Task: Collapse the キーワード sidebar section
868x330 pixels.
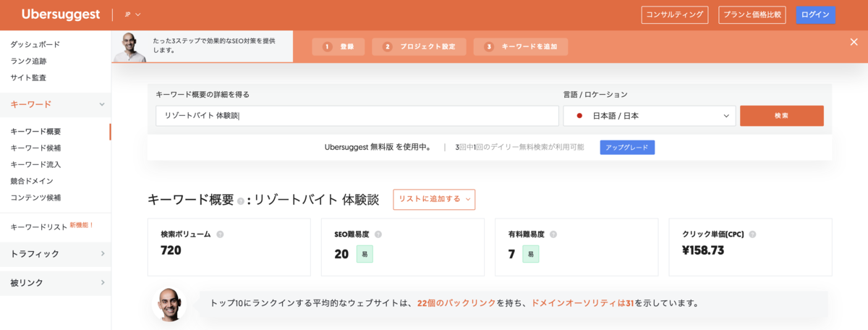Action: point(55,104)
